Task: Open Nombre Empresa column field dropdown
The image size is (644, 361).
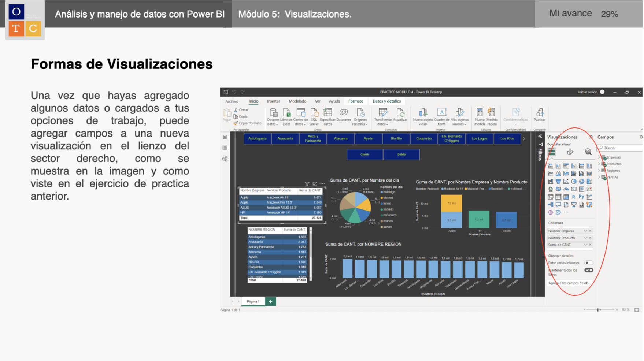Action: (x=585, y=231)
